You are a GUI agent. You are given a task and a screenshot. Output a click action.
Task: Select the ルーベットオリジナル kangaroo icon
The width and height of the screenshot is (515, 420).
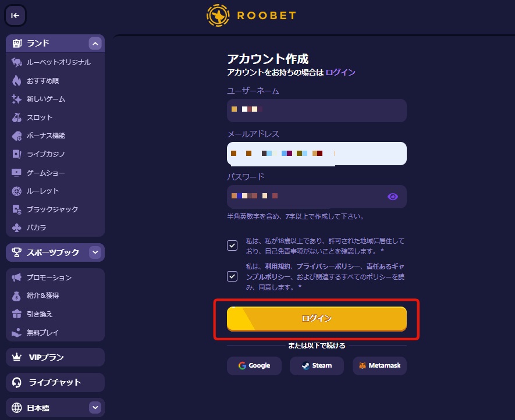pos(17,62)
